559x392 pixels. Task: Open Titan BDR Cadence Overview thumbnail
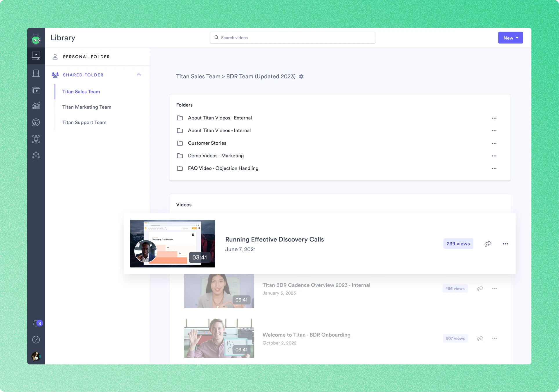[x=219, y=291]
